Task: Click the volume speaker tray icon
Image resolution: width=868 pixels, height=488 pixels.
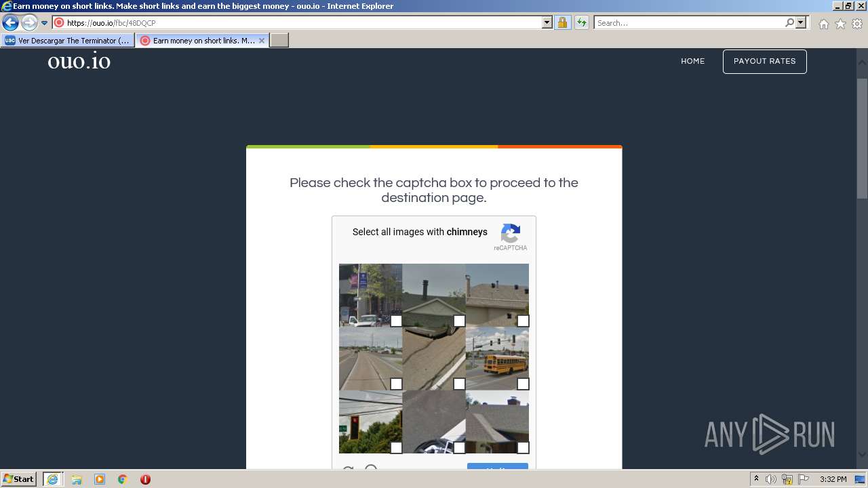Action: pyautogui.click(x=771, y=479)
